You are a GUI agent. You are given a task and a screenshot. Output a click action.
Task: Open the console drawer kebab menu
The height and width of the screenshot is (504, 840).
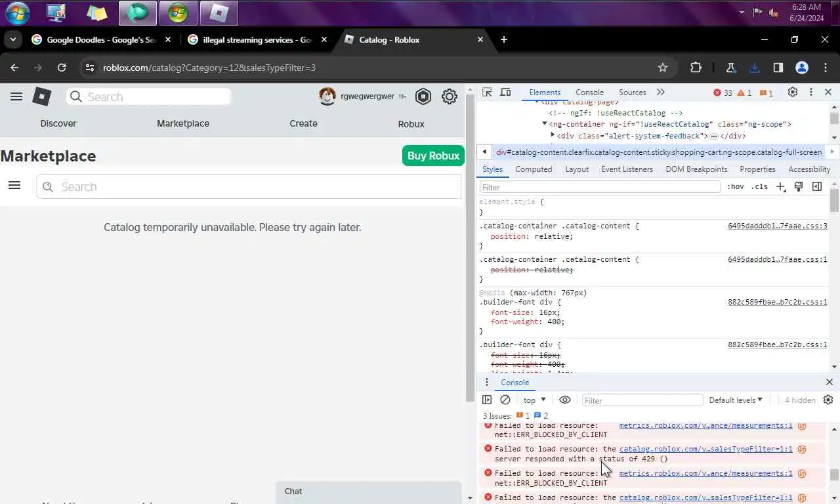(487, 383)
